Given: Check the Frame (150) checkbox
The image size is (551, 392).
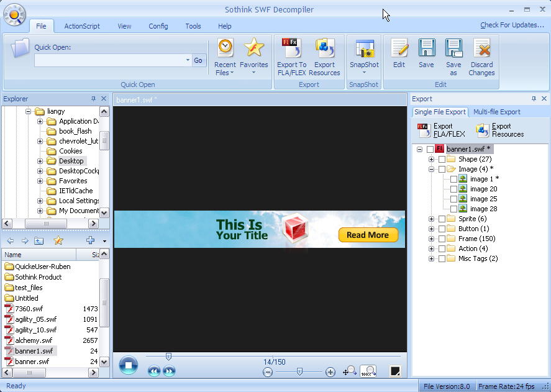Looking at the screenshot, I should pyautogui.click(x=442, y=239).
